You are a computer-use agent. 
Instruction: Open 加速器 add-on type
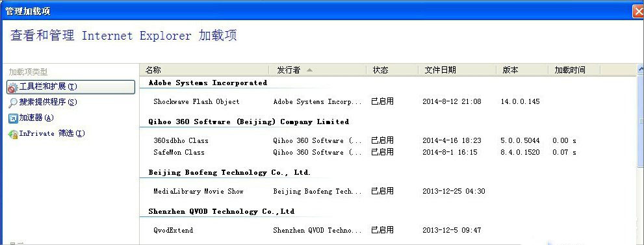[36, 118]
